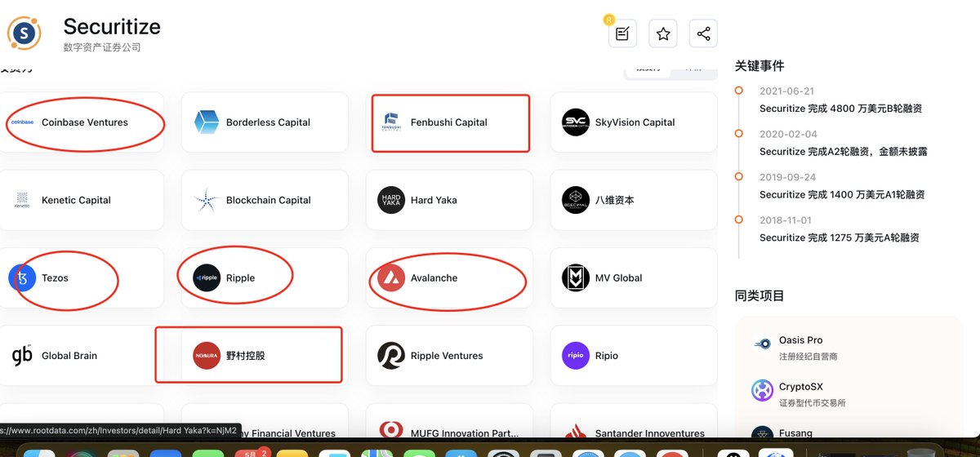Click the CryptoSX project icon
This screenshot has height=457, width=980.
pyautogui.click(x=763, y=391)
